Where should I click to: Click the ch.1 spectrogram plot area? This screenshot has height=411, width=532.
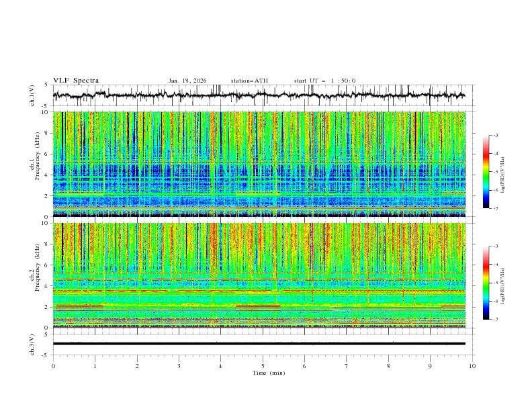click(259, 164)
